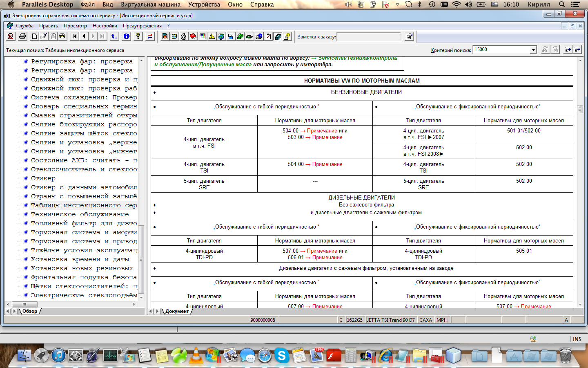Click the blue info circle toolbar icon
Screen dimensions: 588x368
(127, 36)
